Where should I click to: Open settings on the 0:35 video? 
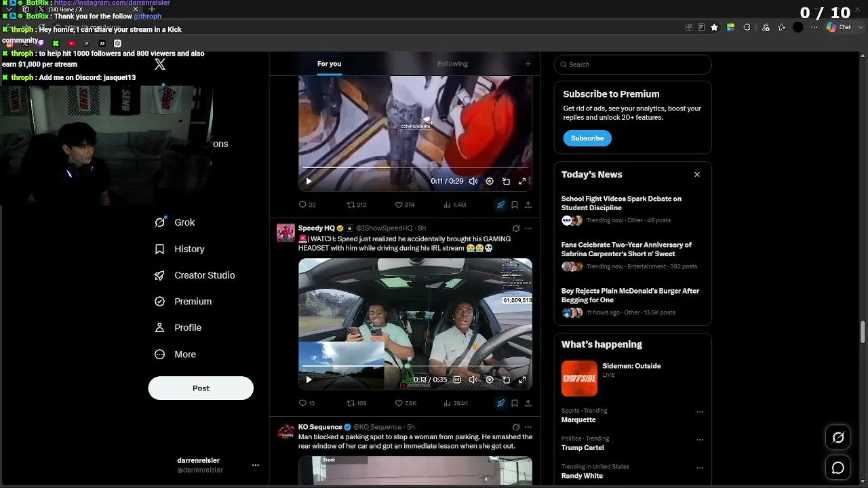pyautogui.click(x=490, y=380)
